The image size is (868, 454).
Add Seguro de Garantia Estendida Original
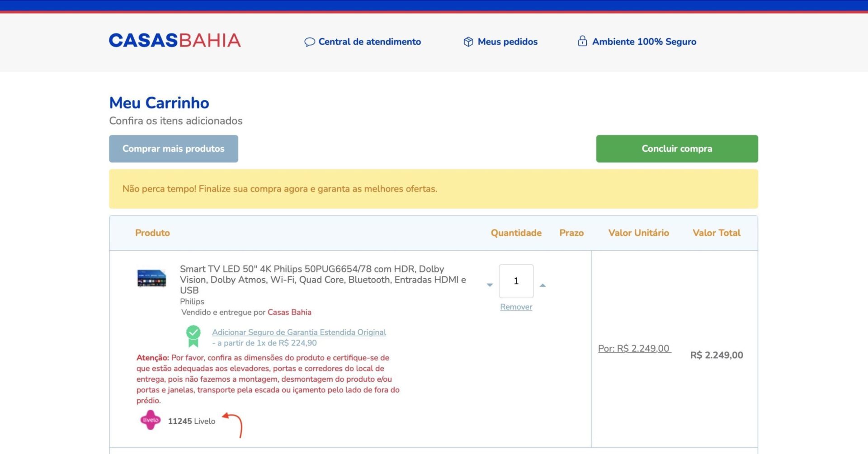(x=299, y=332)
